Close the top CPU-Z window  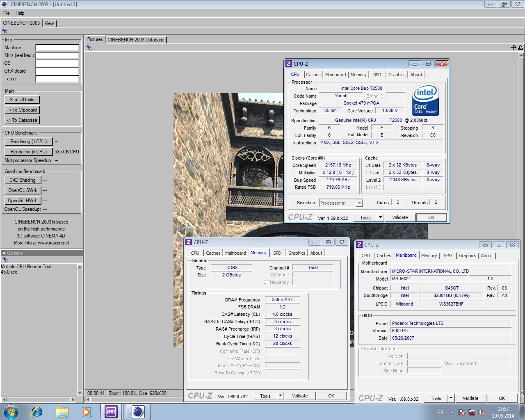tap(441, 64)
